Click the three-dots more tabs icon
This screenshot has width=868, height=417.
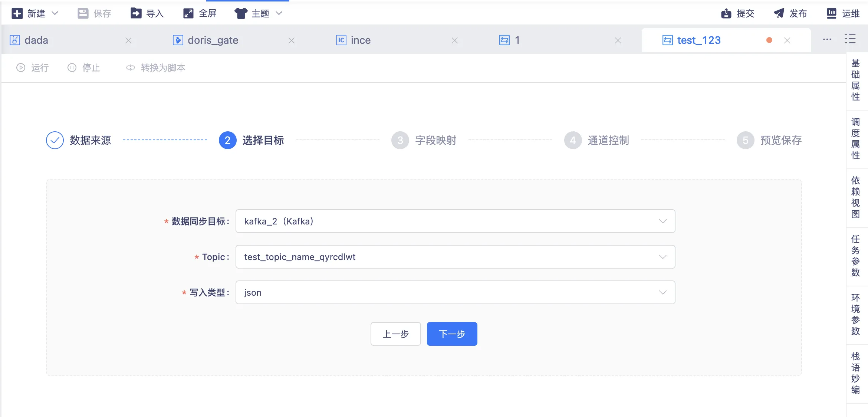(x=827, y=40)
